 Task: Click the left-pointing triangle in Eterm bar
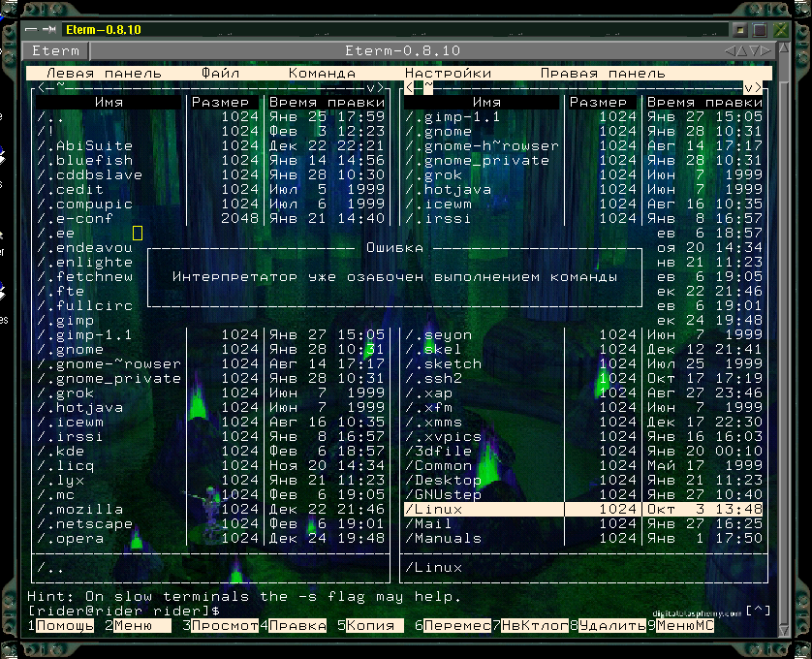tap(730, 50)
